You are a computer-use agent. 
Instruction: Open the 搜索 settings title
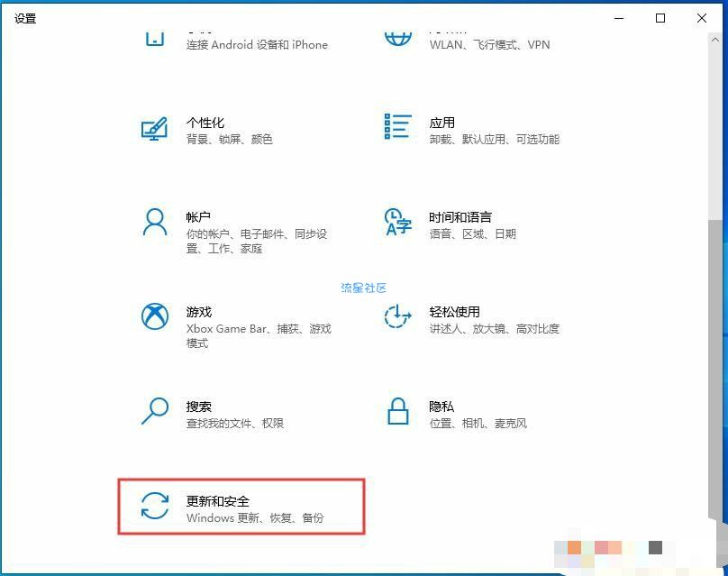[199, 407]
